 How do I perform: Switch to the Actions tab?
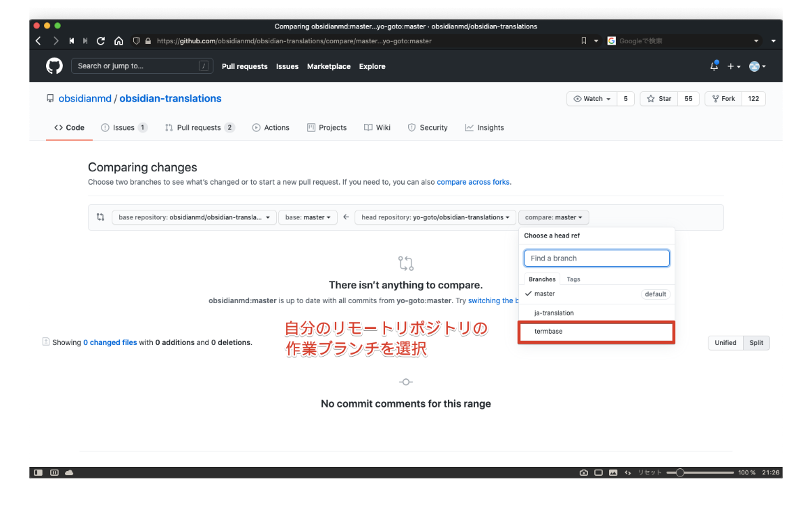pos(271,127)
